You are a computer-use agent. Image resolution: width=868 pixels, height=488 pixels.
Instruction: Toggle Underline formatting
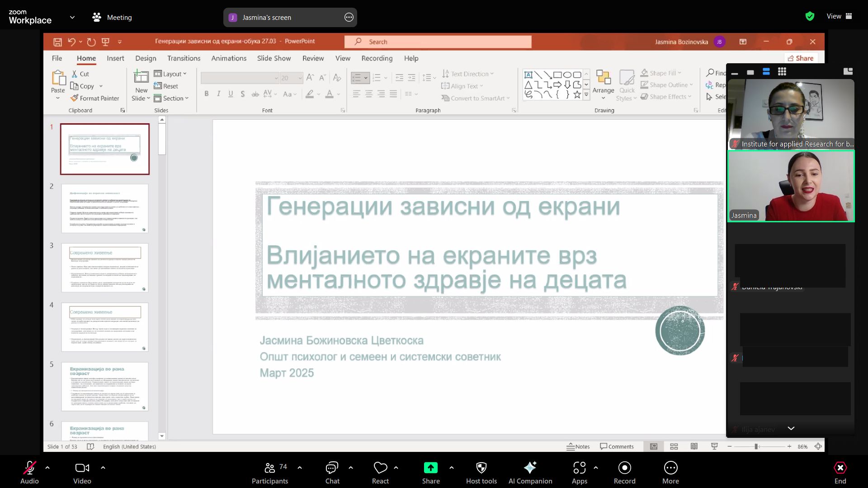pos(231,94)
